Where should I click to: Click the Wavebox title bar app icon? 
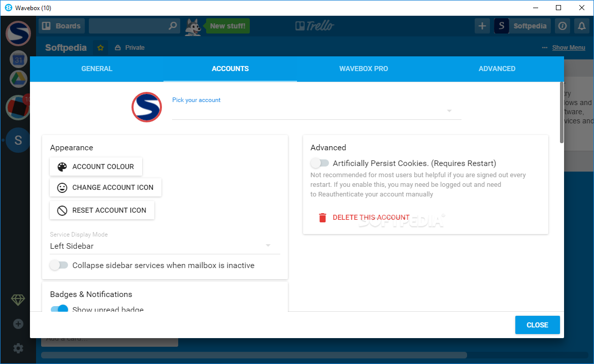8,8
